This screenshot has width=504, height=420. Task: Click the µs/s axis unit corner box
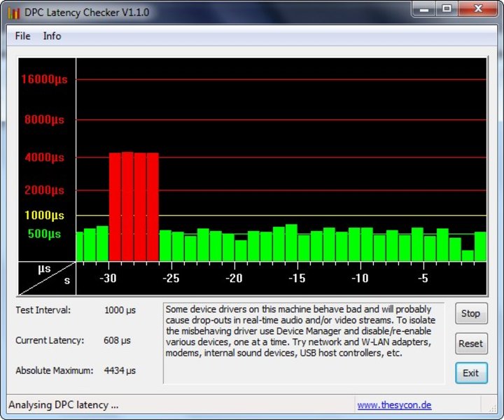[x=47, y=279]
